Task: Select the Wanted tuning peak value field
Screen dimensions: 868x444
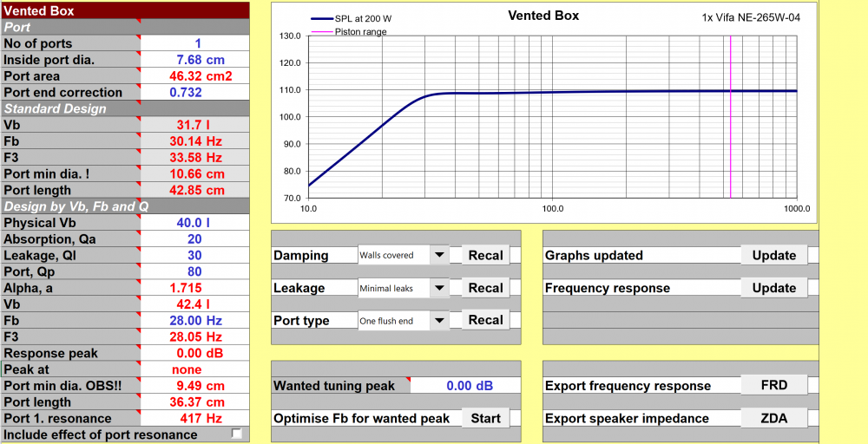Action: pyautogui.click(x=464, y=386)
